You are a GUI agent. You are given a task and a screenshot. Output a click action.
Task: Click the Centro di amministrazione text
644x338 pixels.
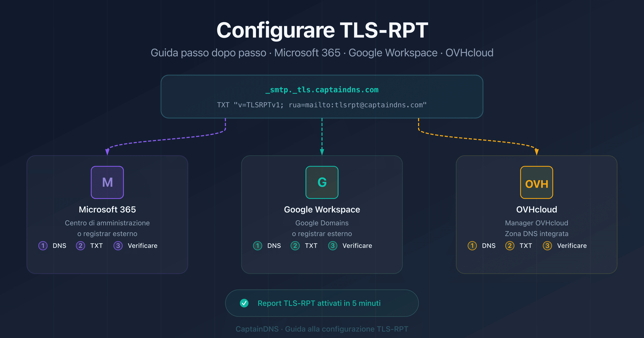pyautogui.click(x=107, y=223)
